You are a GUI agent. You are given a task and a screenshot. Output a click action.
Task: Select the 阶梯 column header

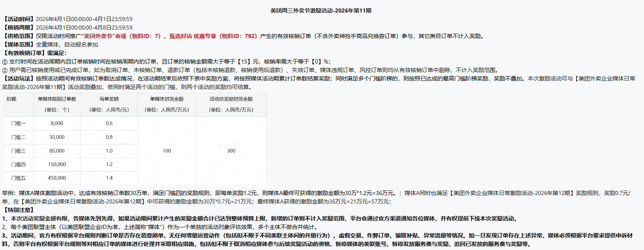[x=12, y=99]
